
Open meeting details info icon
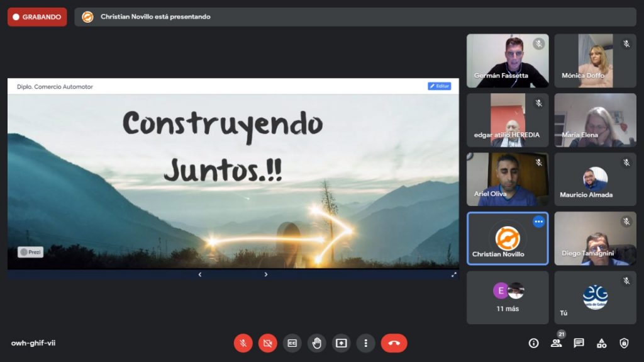533,343
